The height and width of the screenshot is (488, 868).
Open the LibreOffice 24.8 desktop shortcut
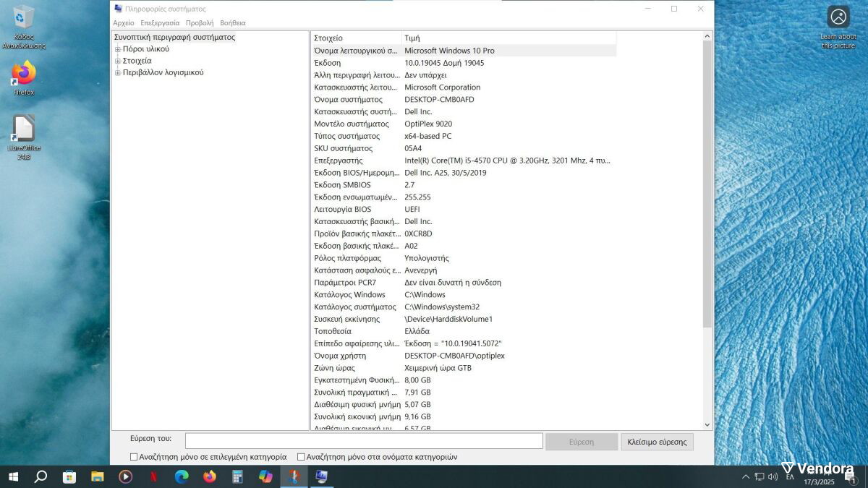pyautogui.click(x=23, y=137)
